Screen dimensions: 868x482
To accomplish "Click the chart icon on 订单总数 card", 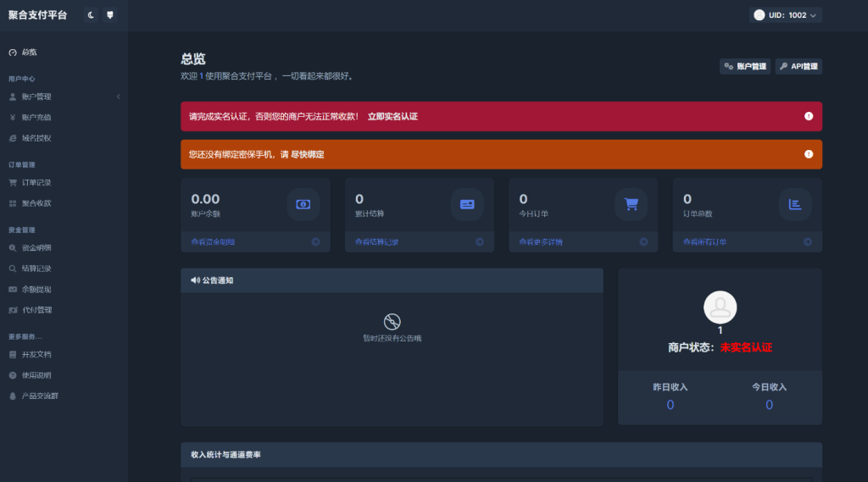I will [x=795, y=204].
